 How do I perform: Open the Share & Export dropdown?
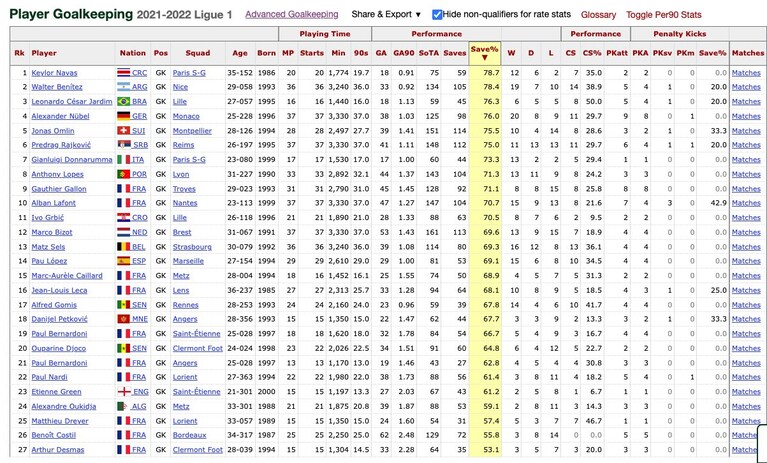[386, 15]
